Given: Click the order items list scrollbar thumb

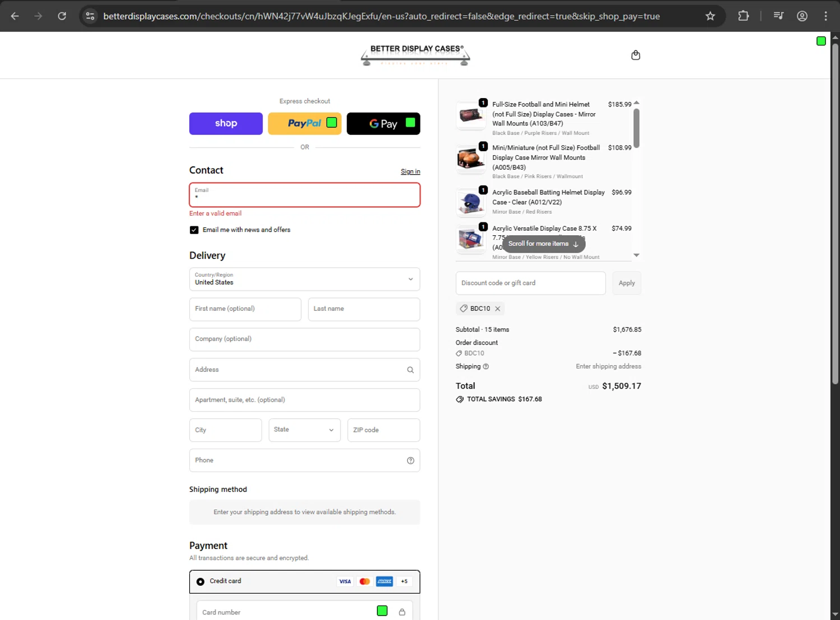Looking at the screenshot, I should pos(636,128).
